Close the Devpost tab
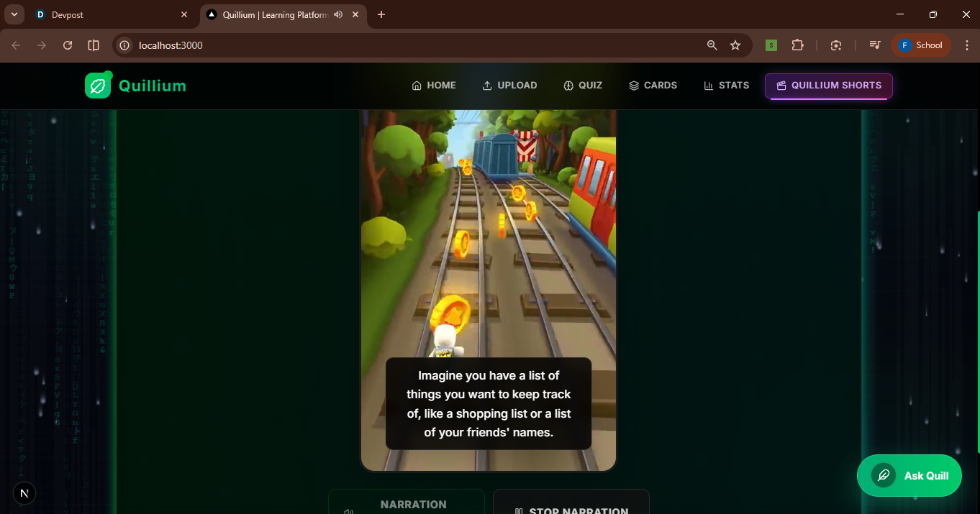Screen dimensions: 980x514 click(x=184, y=14)
